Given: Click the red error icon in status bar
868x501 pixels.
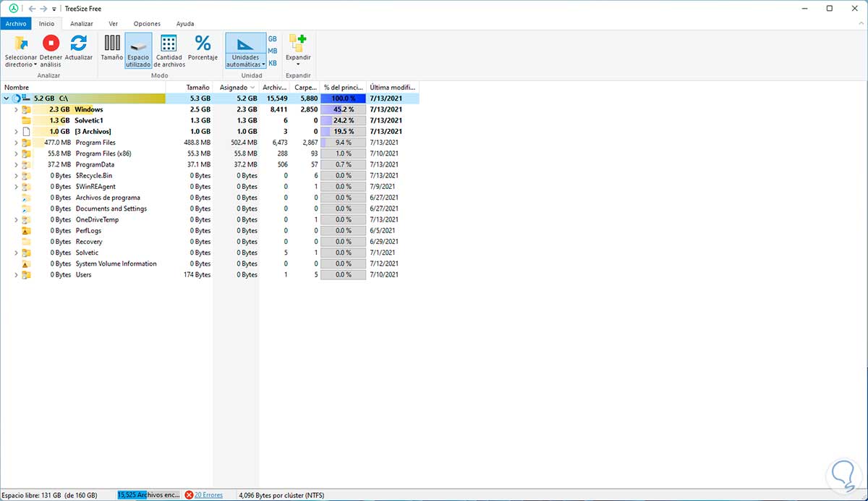Looking at the screenshot, I should [x=189, y=495].
